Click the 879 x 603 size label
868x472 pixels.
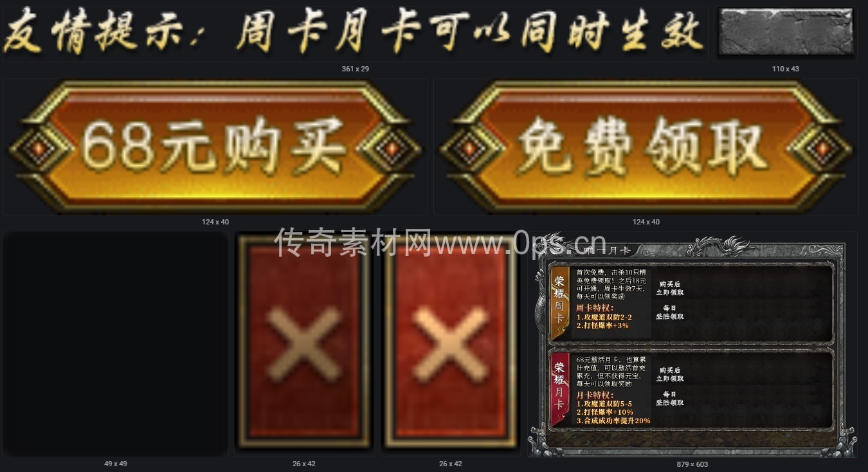(692, 464)
